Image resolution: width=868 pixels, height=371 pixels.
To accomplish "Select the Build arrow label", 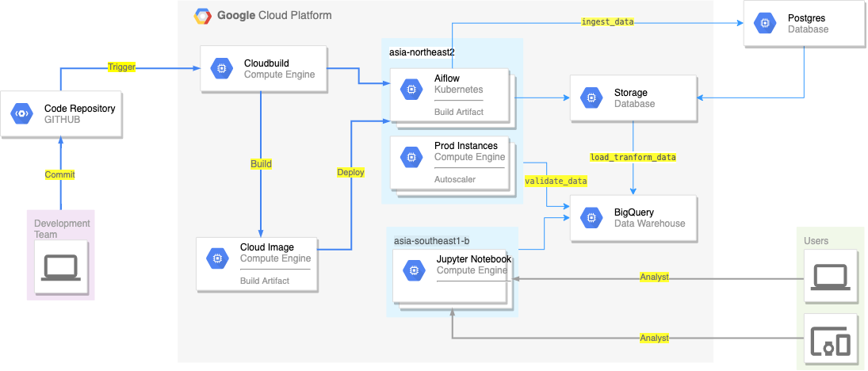I will coord(261,164).
